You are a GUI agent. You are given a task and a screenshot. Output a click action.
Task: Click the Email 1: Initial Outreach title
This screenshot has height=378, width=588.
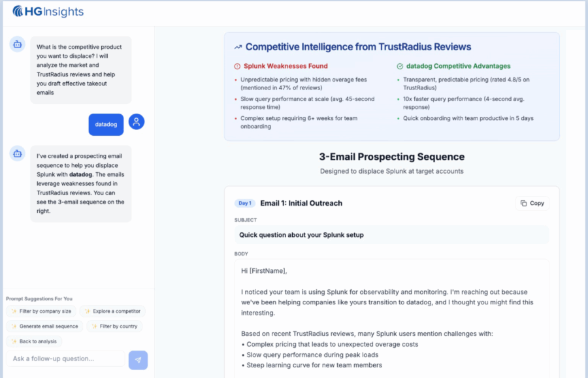click(x=301, y=203)
